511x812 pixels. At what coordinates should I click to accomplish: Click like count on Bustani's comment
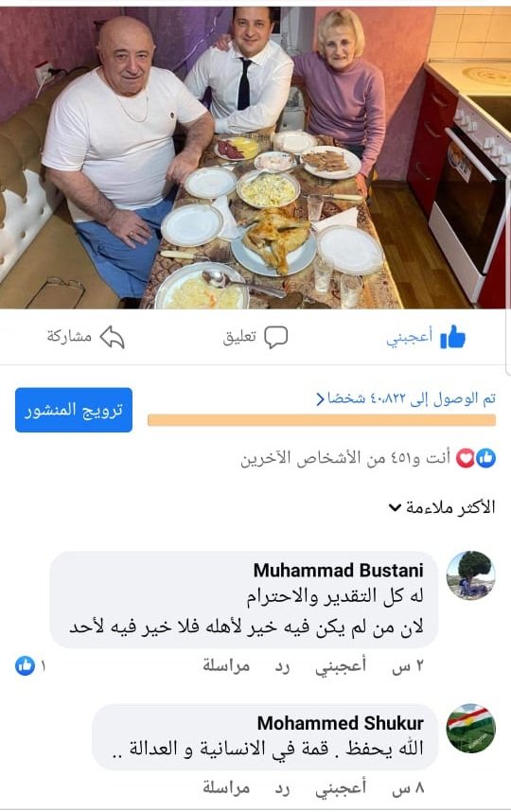[x=29, y=665]
